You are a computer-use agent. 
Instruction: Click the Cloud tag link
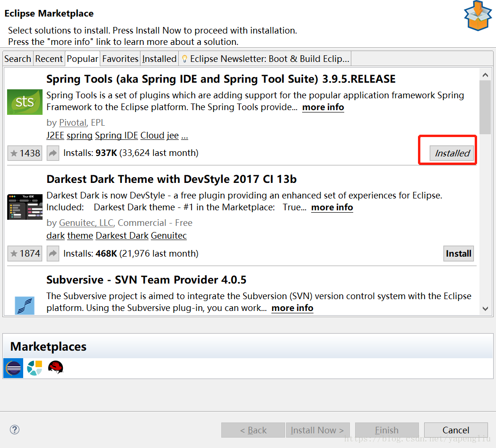click(x=152, y=136)
